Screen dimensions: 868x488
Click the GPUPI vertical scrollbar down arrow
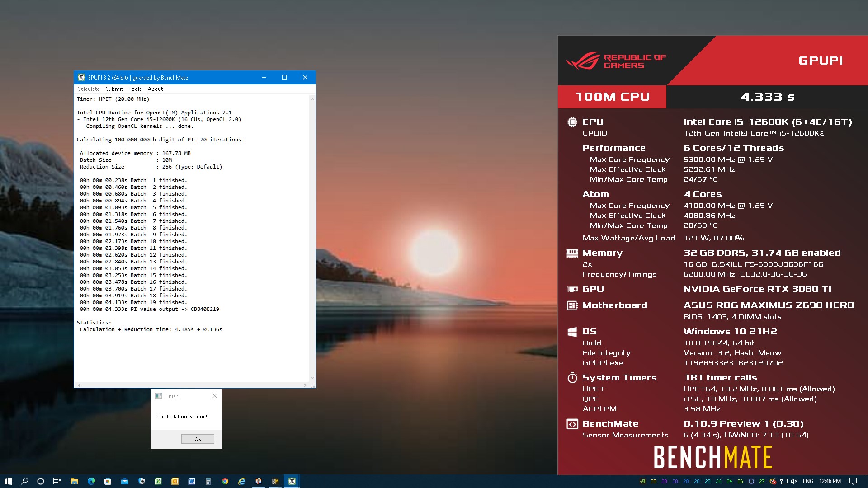click(x=312, y=378)
